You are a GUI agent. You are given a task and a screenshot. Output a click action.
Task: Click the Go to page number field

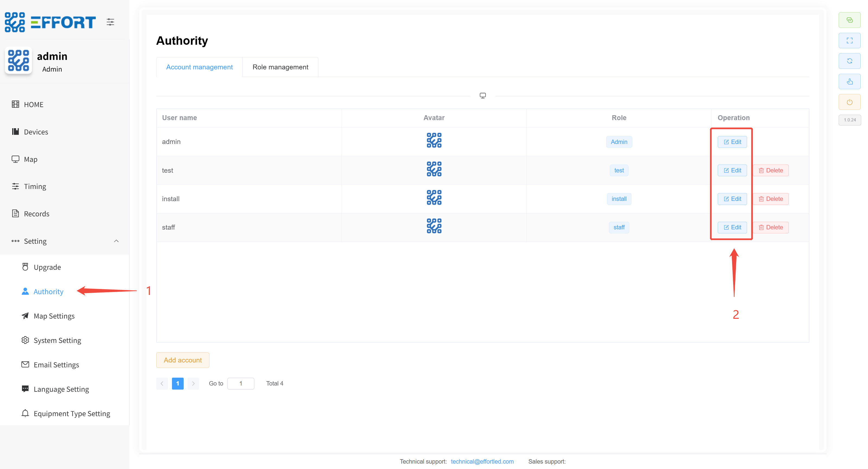(x=241, y=384)
